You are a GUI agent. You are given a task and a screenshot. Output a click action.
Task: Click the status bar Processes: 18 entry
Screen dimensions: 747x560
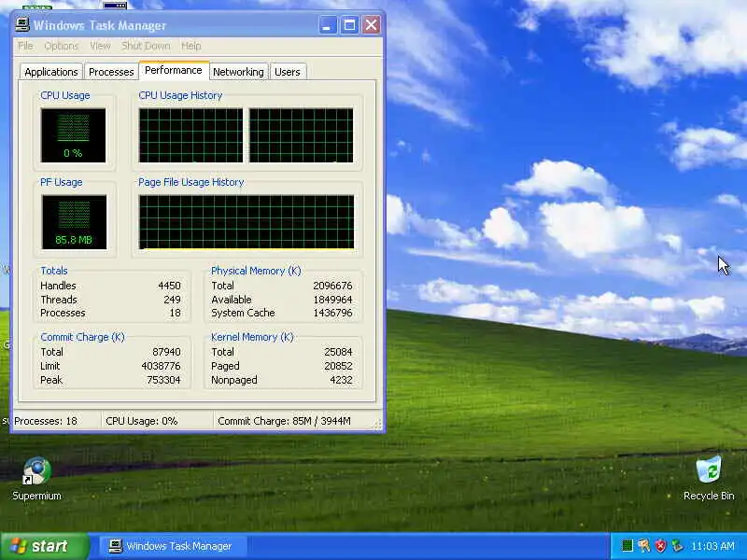(57, 421)
